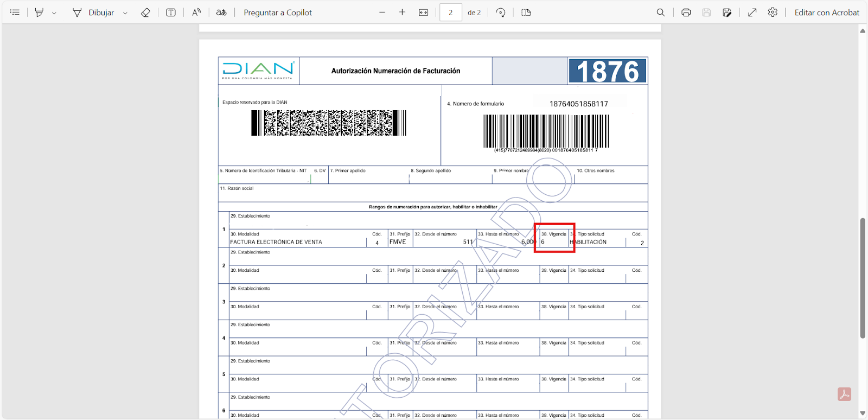Add a text box annotation

(171, 12)
